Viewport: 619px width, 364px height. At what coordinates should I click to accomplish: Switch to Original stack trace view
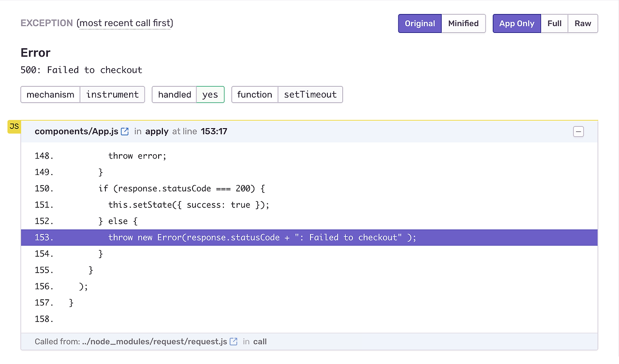click(420, 23)
